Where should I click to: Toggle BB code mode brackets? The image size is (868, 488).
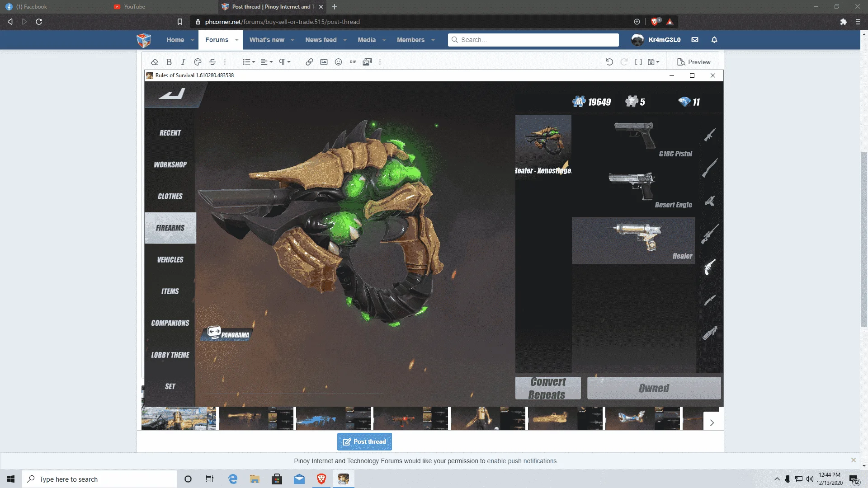tap(638, 62)
